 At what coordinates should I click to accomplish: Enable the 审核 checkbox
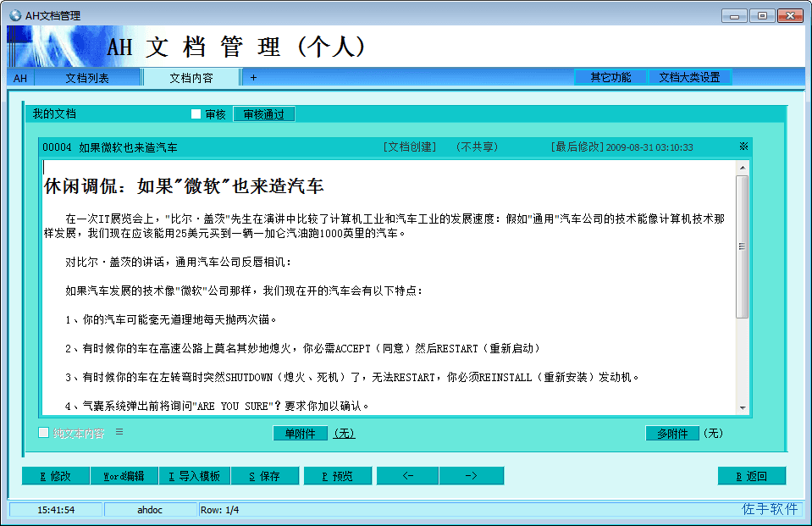pyautogui.click(x=196, y=114)
